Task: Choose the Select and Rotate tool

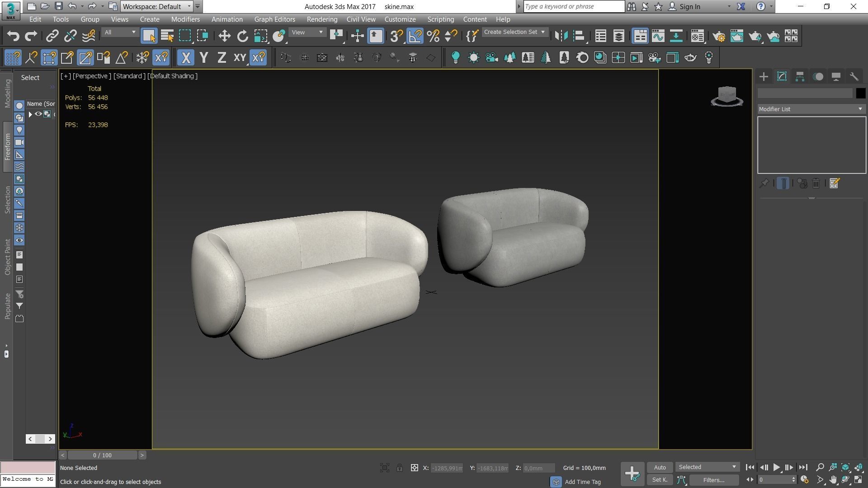Action: click(x=242, y=36)
